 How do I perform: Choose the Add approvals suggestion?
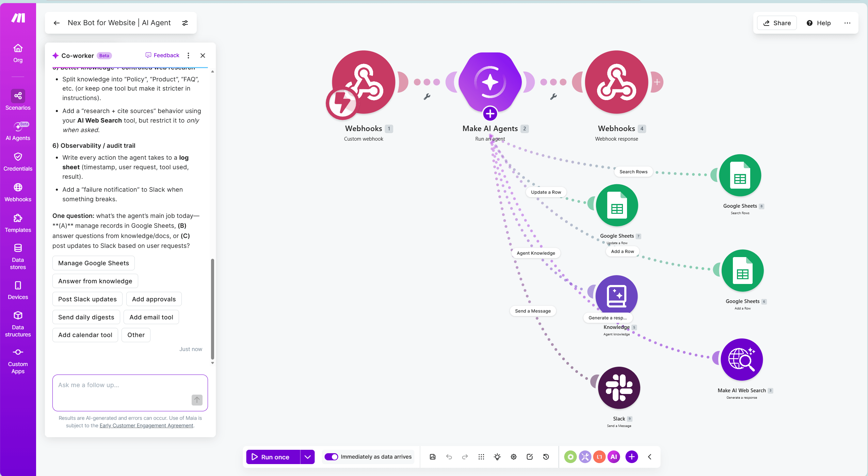(x=154, y=299)
